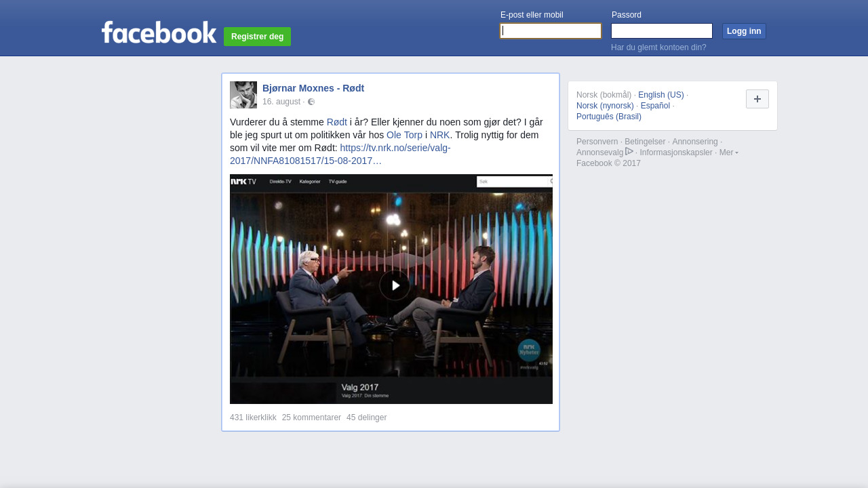Click the Facebook logo

pyautogui.click(x=159, y=33)
